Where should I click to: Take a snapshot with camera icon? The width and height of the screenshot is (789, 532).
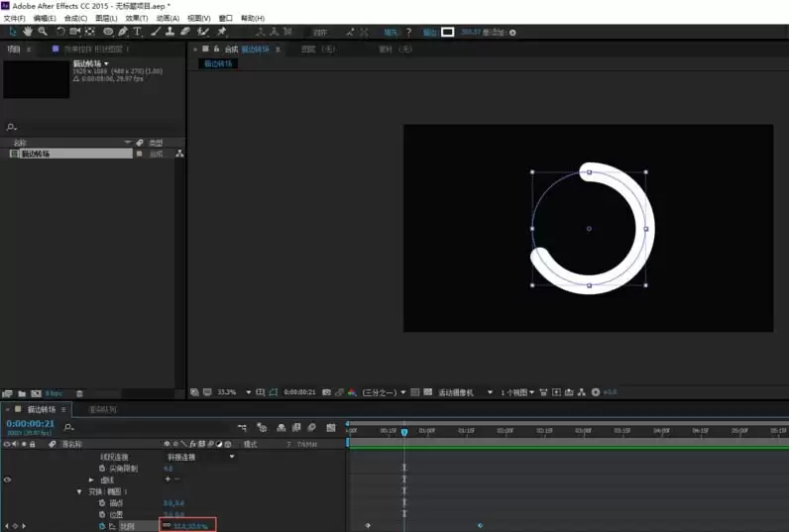pos(326,392)
